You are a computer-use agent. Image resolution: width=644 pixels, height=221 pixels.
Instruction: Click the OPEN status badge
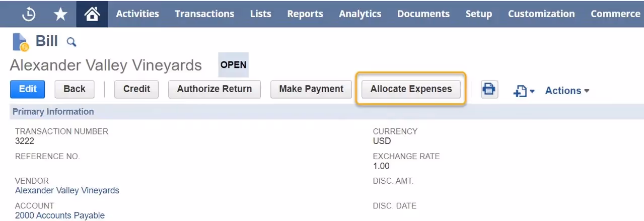tap(233, 65)
